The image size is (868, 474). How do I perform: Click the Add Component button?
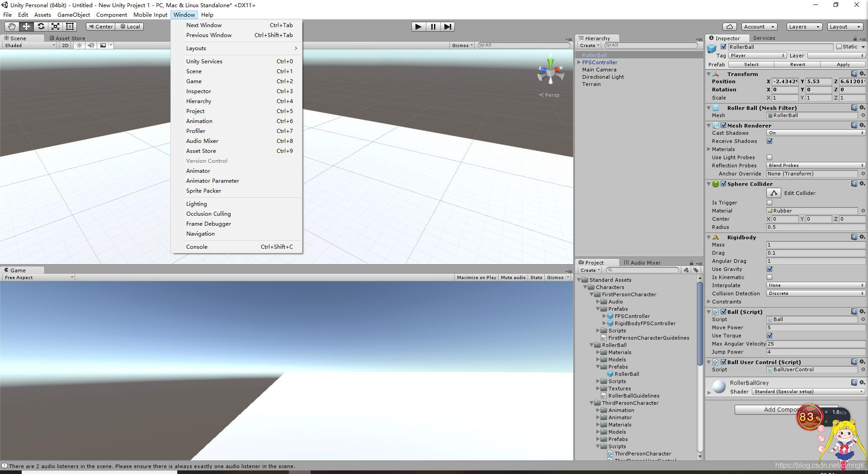786,409
